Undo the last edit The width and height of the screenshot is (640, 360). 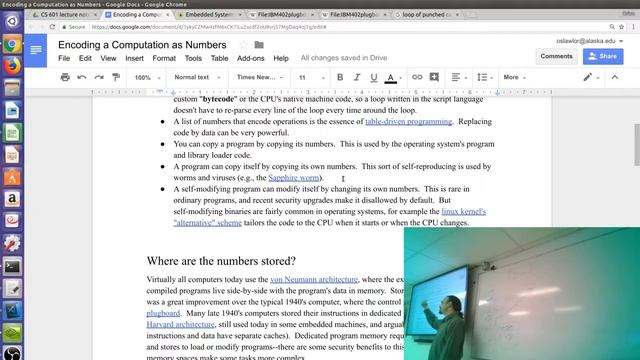coord(82,77)
